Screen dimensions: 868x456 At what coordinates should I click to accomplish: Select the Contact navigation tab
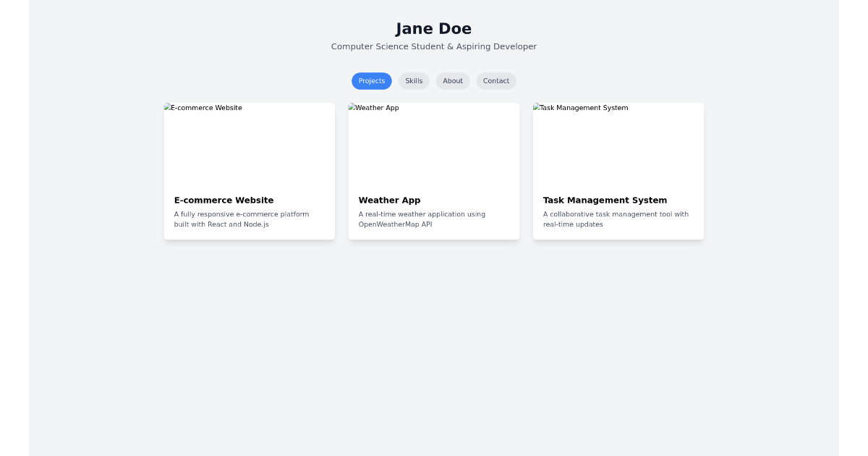496,81
